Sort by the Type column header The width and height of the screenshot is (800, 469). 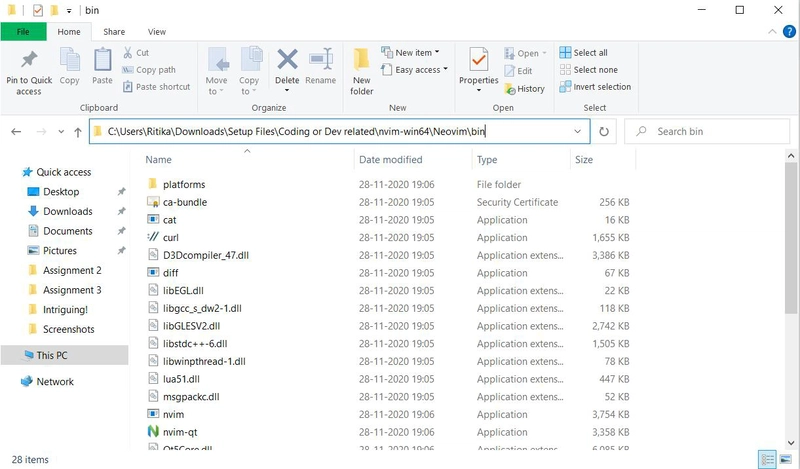point(487,160)
